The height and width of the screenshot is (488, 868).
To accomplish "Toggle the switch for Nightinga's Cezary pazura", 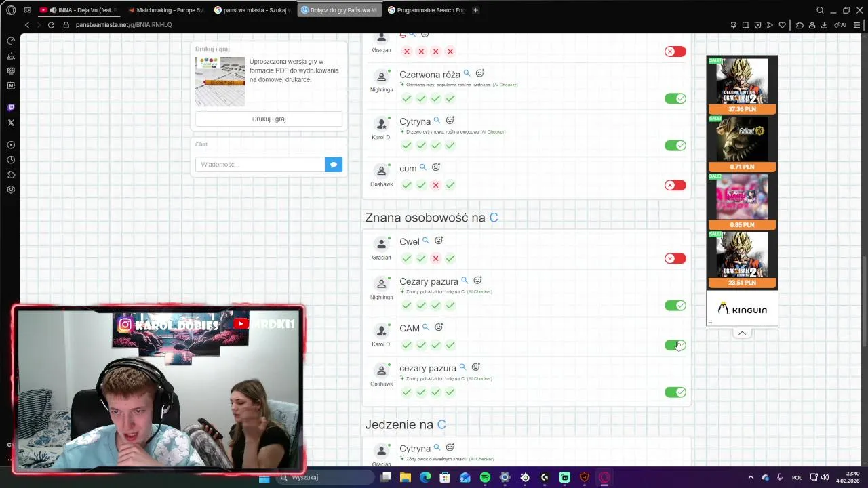I will click(675, 306).
